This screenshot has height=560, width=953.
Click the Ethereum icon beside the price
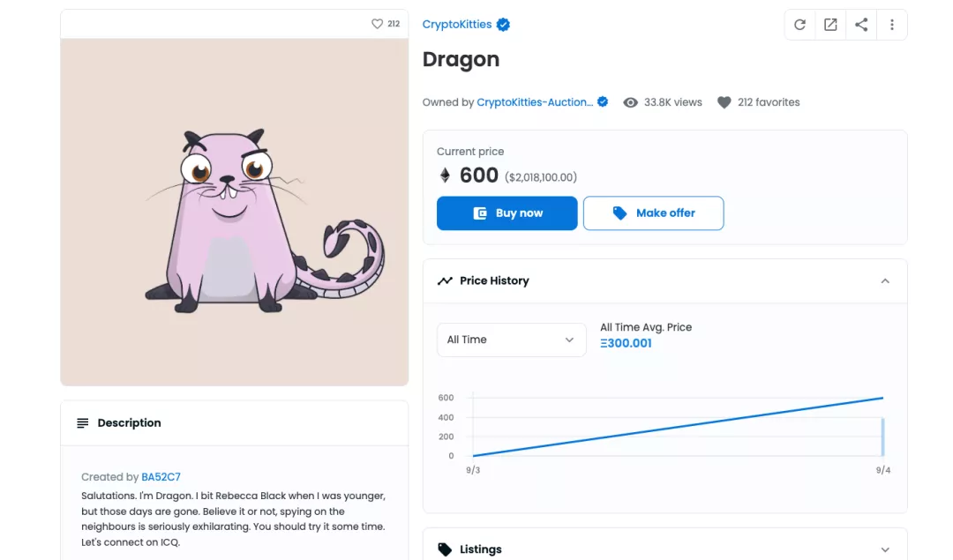click(445, 175)
